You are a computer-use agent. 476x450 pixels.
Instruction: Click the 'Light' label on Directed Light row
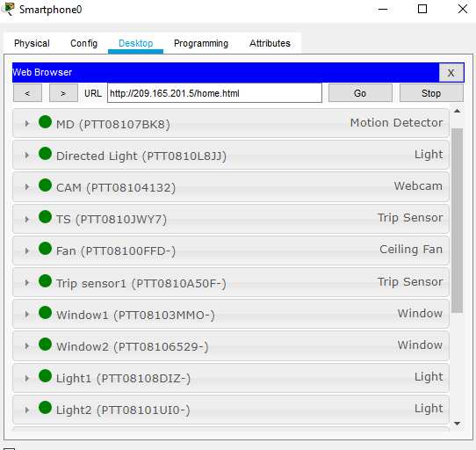point(429,155)
